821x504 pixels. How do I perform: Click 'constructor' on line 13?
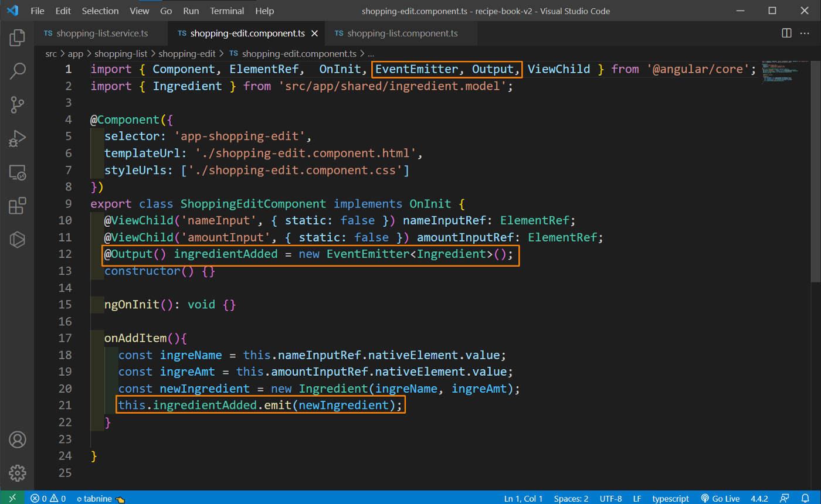(x=143, y=271)
